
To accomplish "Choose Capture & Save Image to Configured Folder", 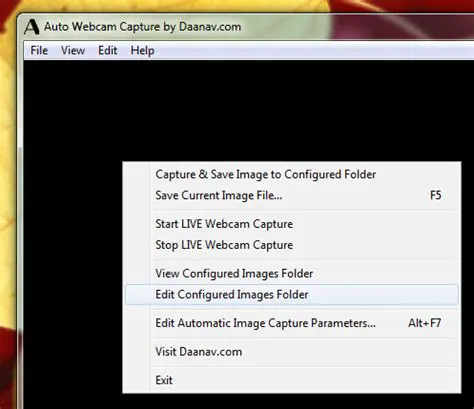I will pyautogui.click(x=292, y=174).
